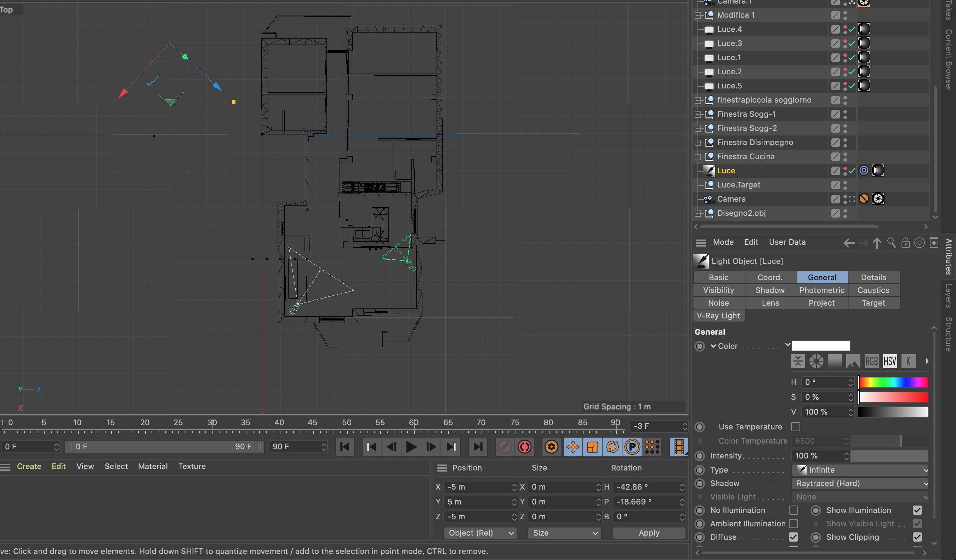This screenshot has width=956, height=560.
Task: Enable the Use Temperature checkbox
Action: click(795, 427)
